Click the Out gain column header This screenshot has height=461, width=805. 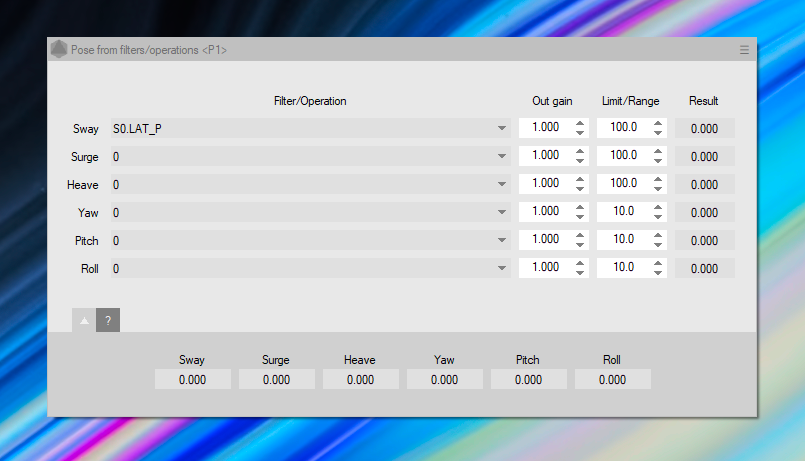(x=552, y=101)
